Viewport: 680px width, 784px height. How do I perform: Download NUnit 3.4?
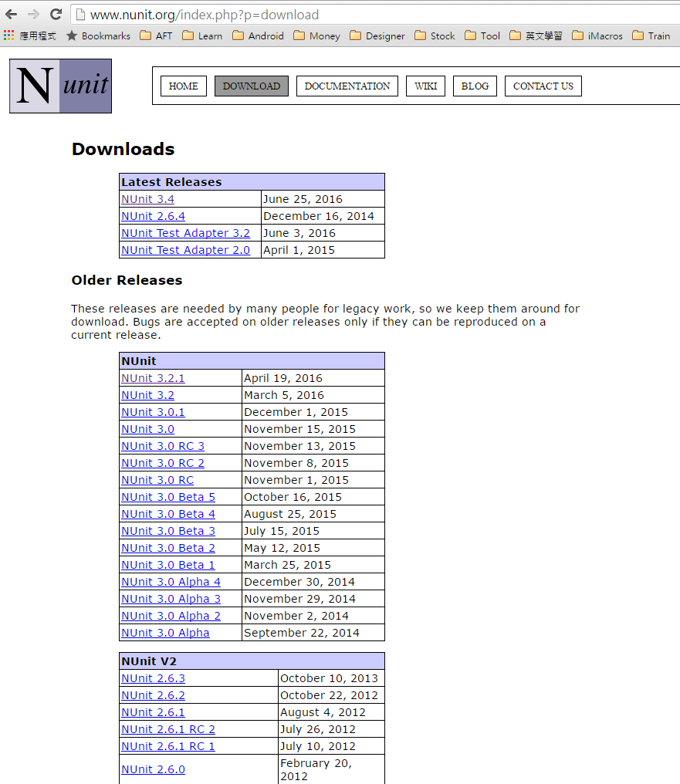pos(147,198)
